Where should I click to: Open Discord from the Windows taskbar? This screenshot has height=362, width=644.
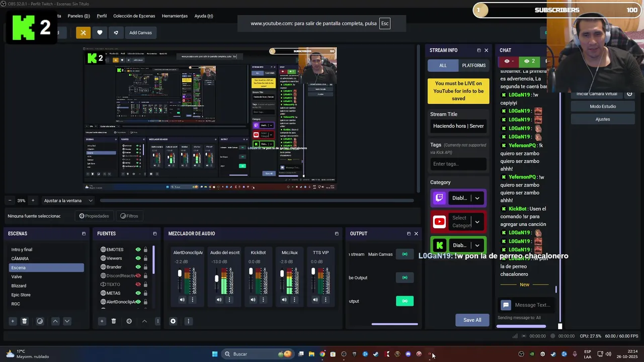pyautogui.click(x=408, y=354)
